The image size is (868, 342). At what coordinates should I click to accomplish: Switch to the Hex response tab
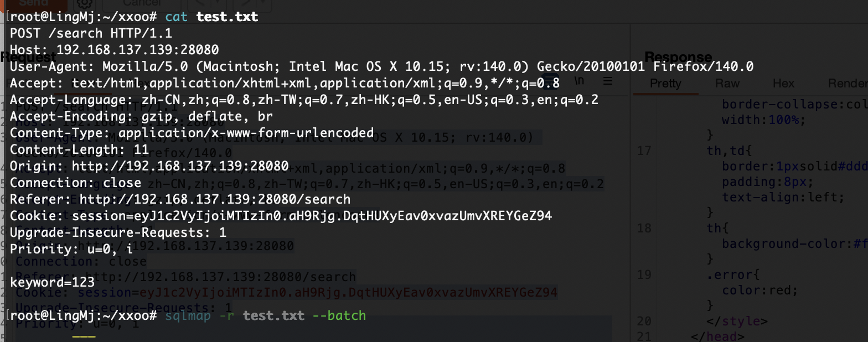[x=783, y=84]
